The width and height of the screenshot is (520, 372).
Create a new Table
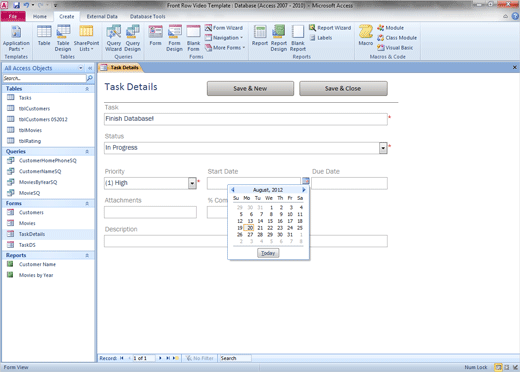point(44,36)
